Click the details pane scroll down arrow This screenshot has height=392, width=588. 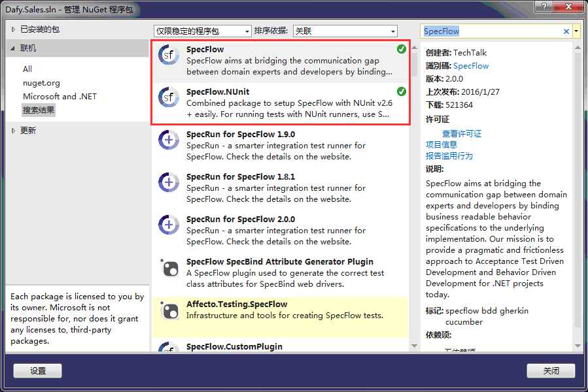[x=578, y=346]
